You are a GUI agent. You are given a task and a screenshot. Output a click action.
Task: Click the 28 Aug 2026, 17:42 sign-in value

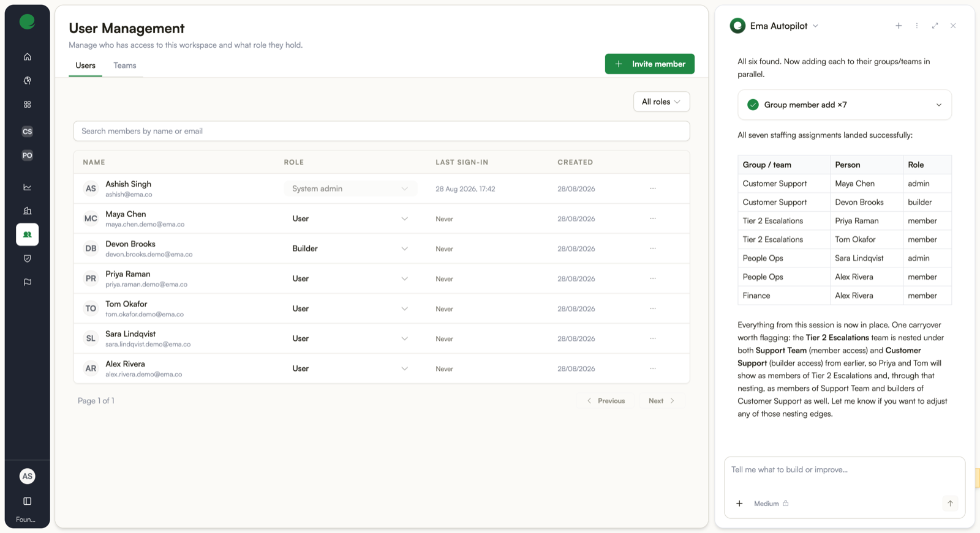coord(466,188)
